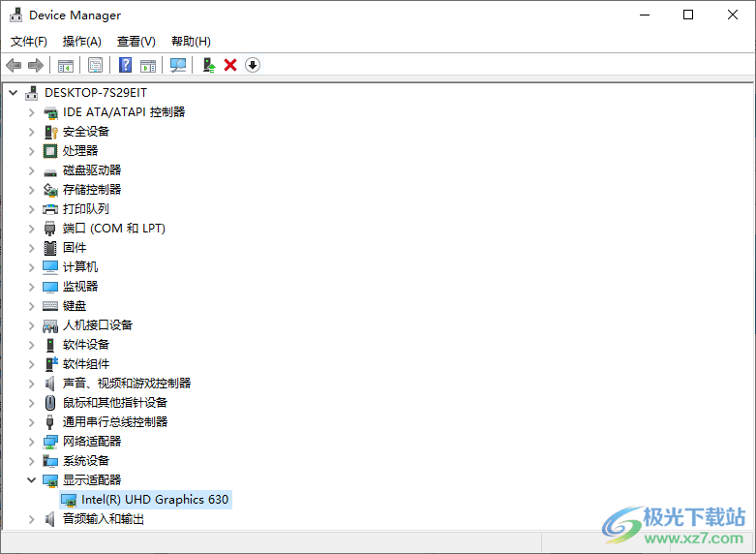
Task: Select the 计算机 label
Action: (x=80, y=267)
